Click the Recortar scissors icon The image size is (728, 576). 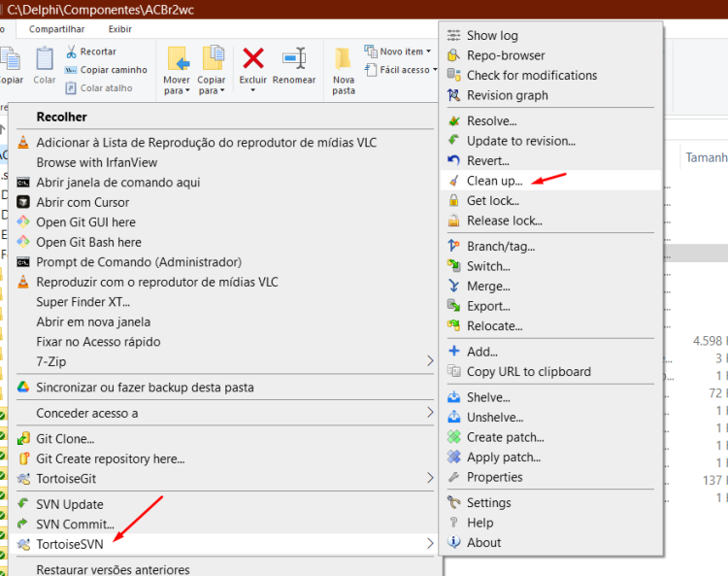(x=71, y=51)
